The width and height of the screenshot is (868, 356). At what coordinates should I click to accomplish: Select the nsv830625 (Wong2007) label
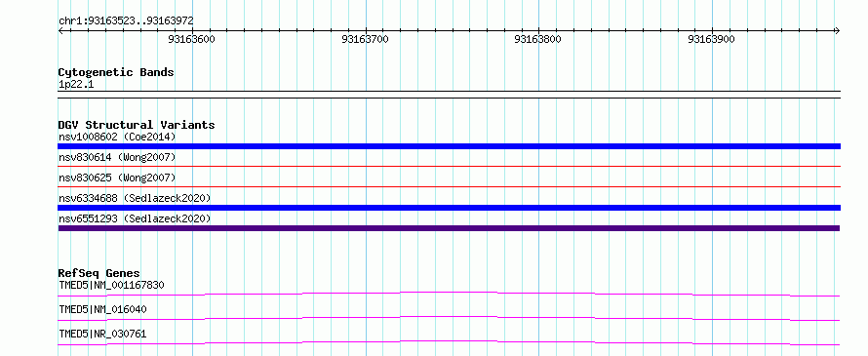click(x=117, y=178)
